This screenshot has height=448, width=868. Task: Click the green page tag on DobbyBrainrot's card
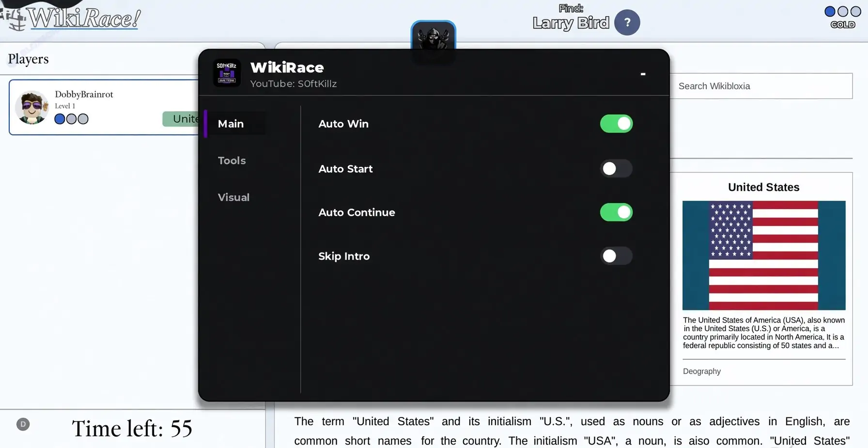181,119
